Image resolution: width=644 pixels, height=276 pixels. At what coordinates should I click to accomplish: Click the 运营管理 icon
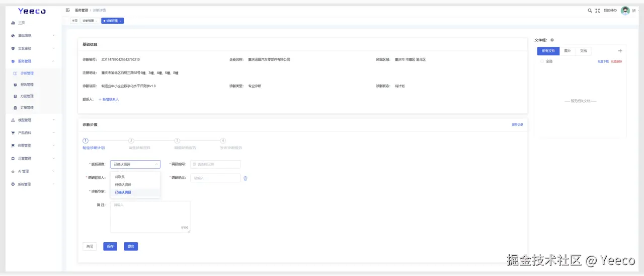(x=13, y=159)
